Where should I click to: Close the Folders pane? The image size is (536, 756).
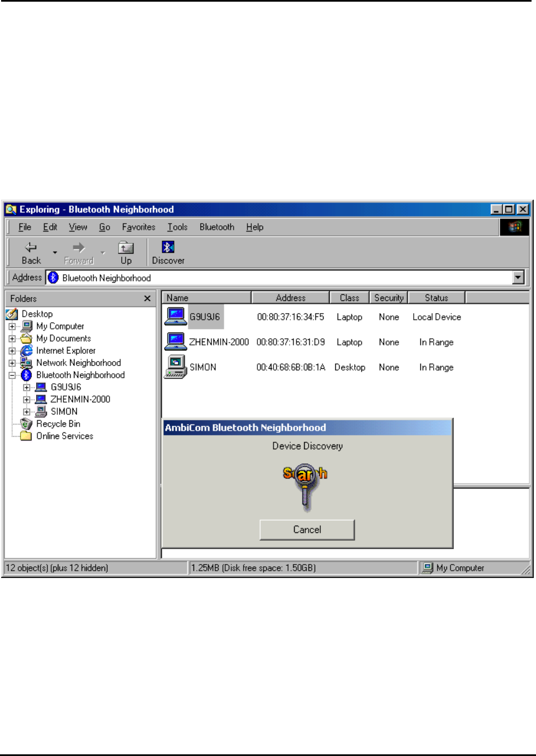[147, 299]
